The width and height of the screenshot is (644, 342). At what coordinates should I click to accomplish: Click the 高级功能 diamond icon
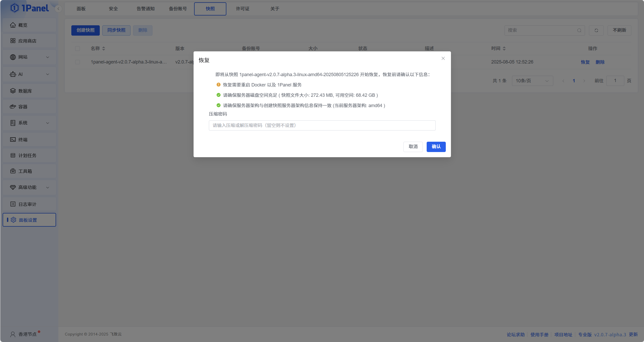tap(13, 187)
